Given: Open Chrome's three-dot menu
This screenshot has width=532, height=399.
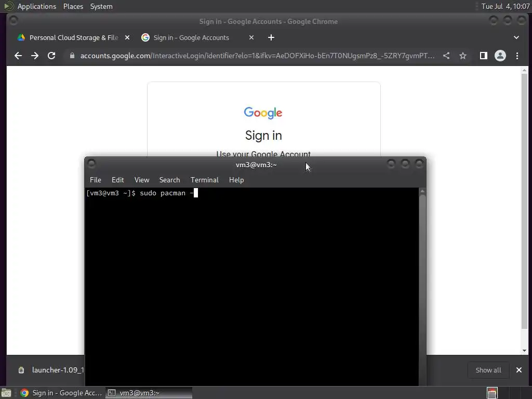Looking at the screenshot, I should 517,56.
